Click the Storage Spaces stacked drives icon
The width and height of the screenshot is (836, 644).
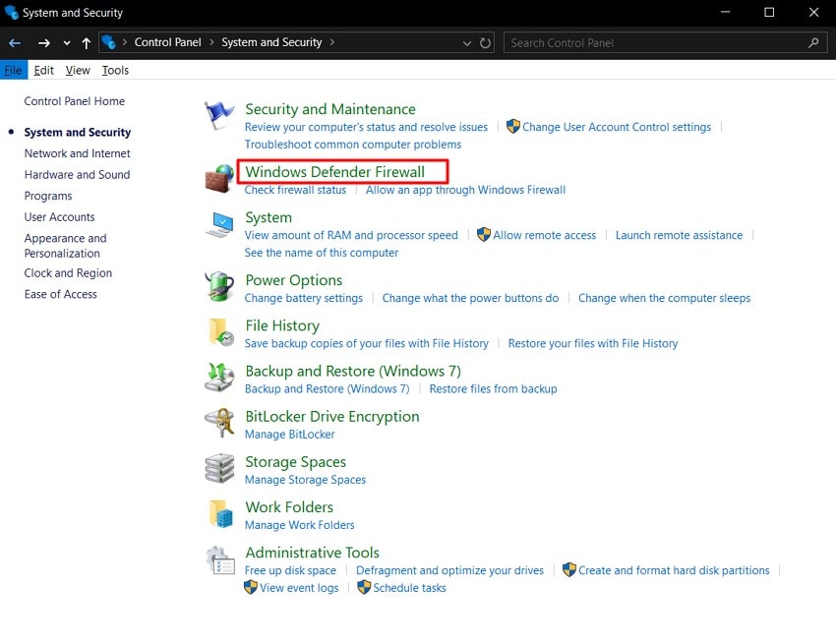(219, 468)
